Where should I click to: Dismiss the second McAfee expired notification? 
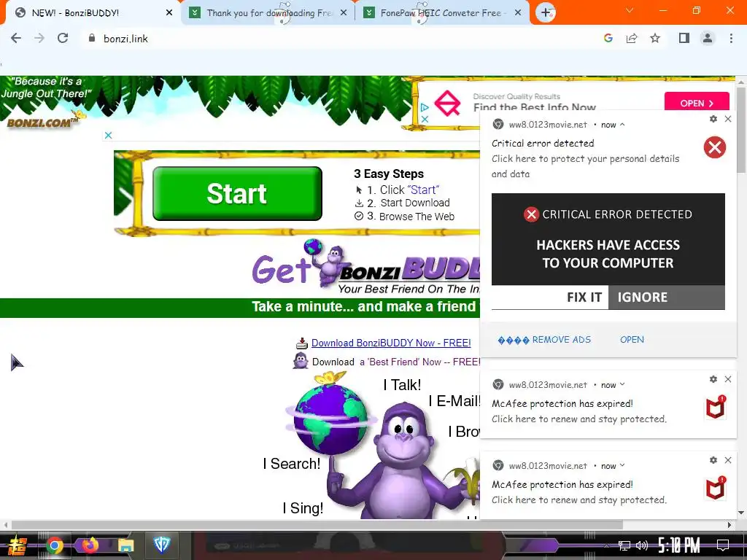728,379
